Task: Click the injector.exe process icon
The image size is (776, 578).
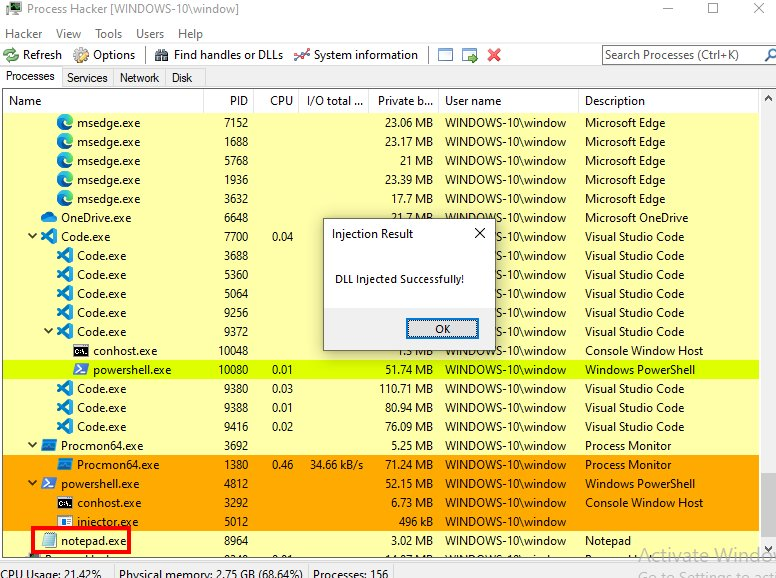Action: coord(65,522)
